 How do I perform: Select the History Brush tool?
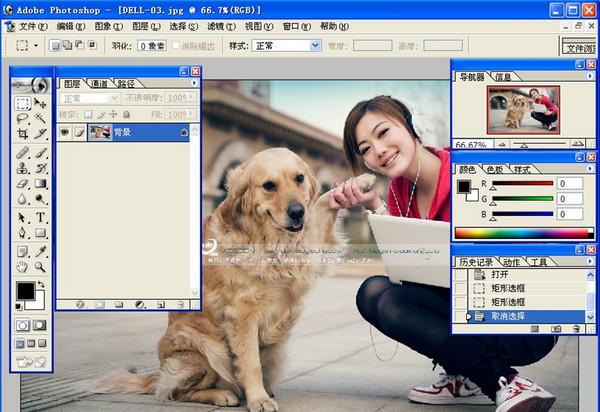click(40, 168)
